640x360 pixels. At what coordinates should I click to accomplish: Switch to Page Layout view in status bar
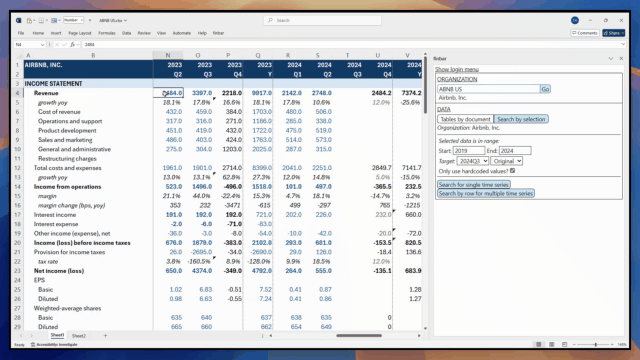(551, 344)
